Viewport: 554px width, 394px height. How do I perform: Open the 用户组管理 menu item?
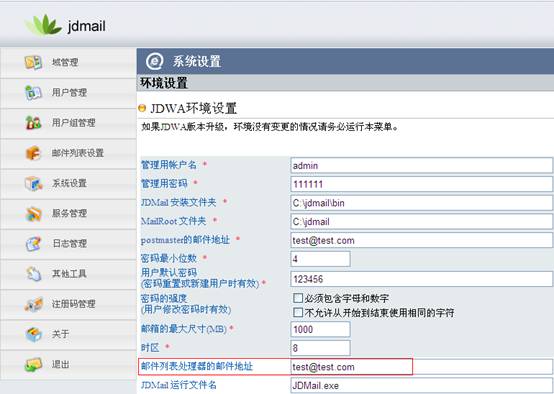pos(68,123)
